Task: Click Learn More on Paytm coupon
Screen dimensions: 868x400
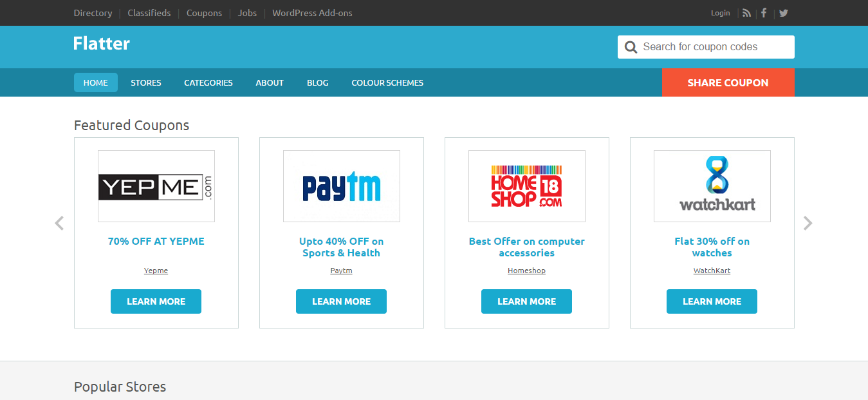Action: click(x=342, y=301)
